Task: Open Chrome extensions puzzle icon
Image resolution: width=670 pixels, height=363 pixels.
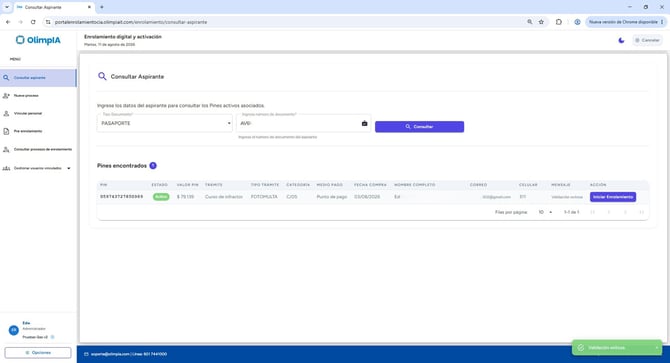Action: (x=558, y=22)
